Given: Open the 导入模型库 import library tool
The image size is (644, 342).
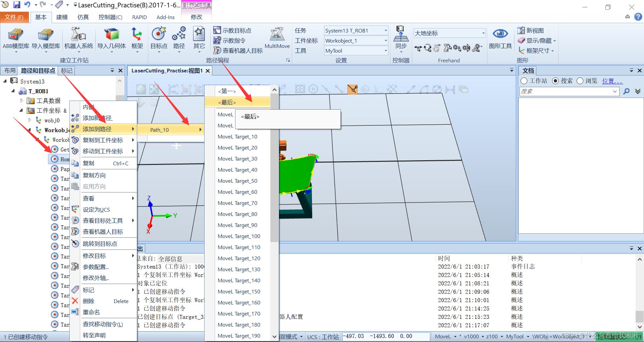Looking at the screenshot, I should pyautogui.click(x=46, y=39).
